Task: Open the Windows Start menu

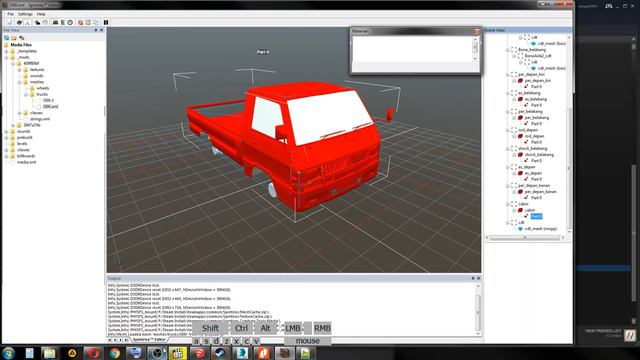Action: tap(8, 353)
